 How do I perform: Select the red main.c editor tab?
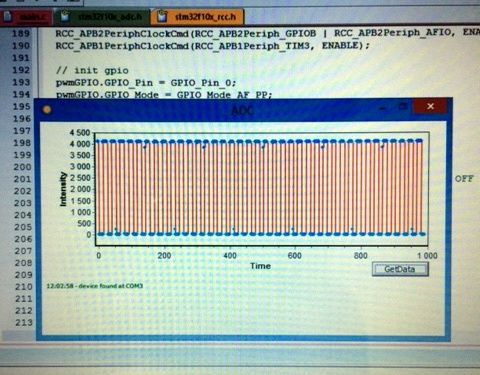(26, 17)
